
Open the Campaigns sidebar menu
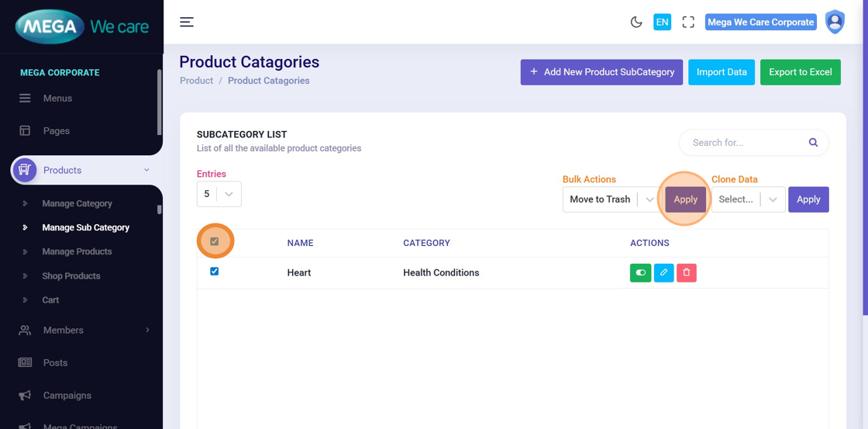pyautogui.click(x=67, y=396)
